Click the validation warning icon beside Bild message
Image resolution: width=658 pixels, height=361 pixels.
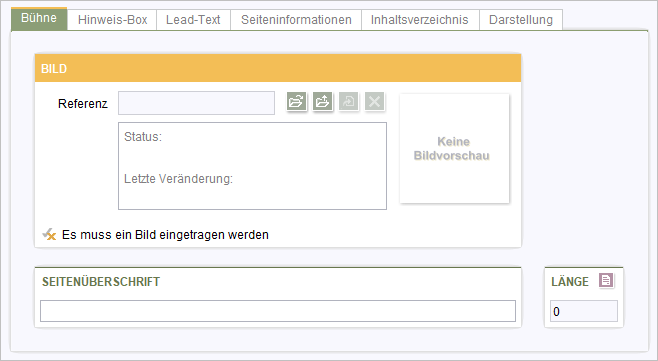point(49,234)
